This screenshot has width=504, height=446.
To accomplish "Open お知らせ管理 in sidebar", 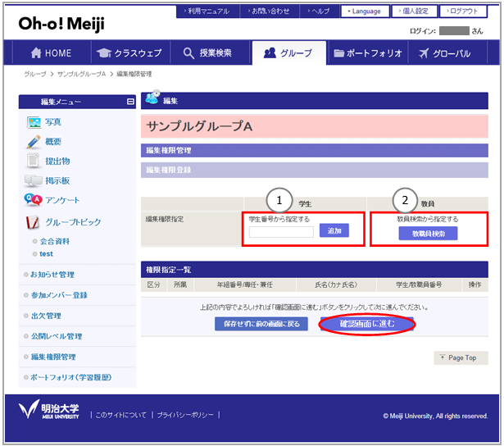I will [x=52, y=275].
